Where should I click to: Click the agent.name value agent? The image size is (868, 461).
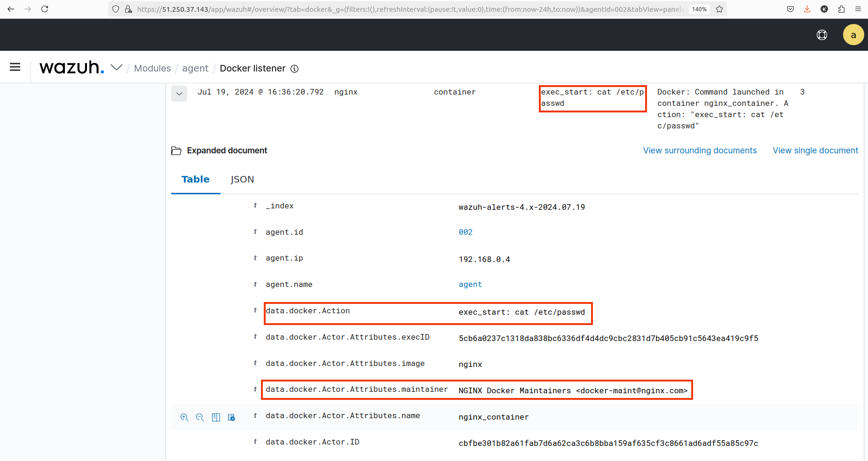click(470, 284)
